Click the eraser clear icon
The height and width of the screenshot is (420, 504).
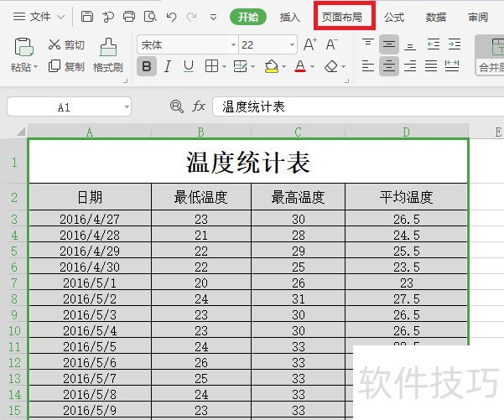(331, 66)
